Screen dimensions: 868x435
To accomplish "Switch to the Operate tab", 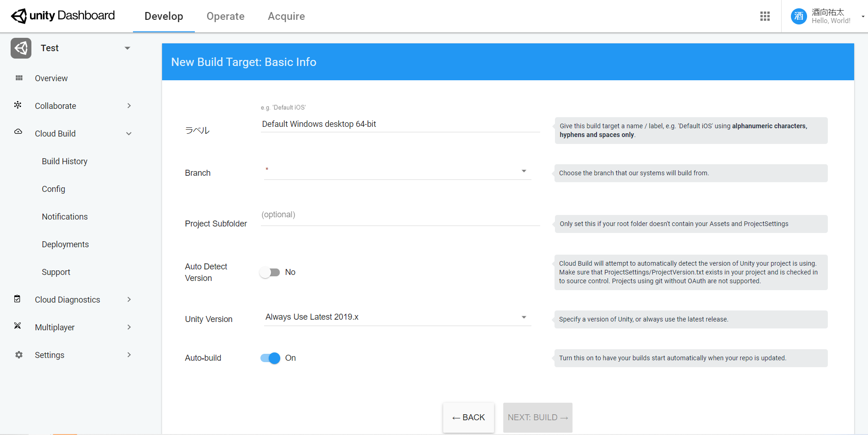I will (226, 16).
